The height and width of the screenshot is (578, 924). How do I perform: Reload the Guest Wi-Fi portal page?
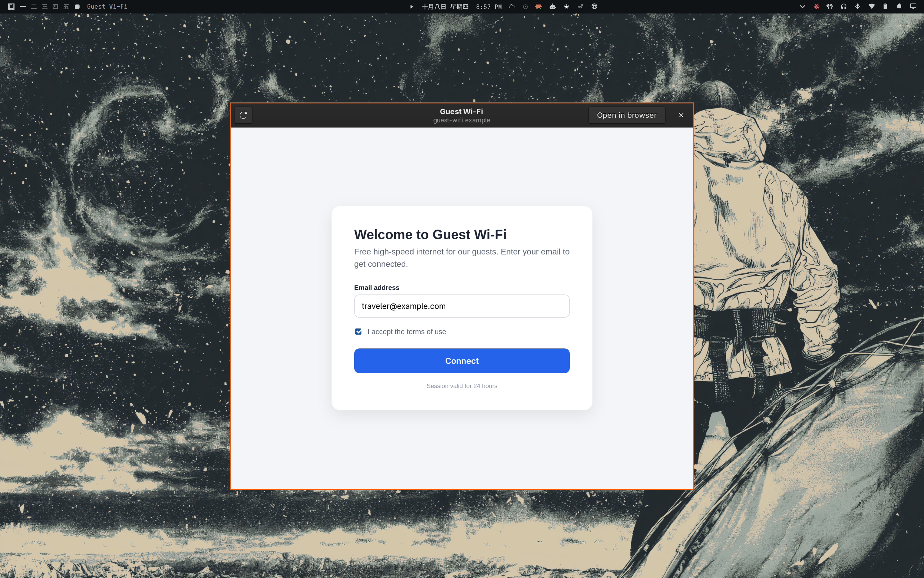[243, 115]
